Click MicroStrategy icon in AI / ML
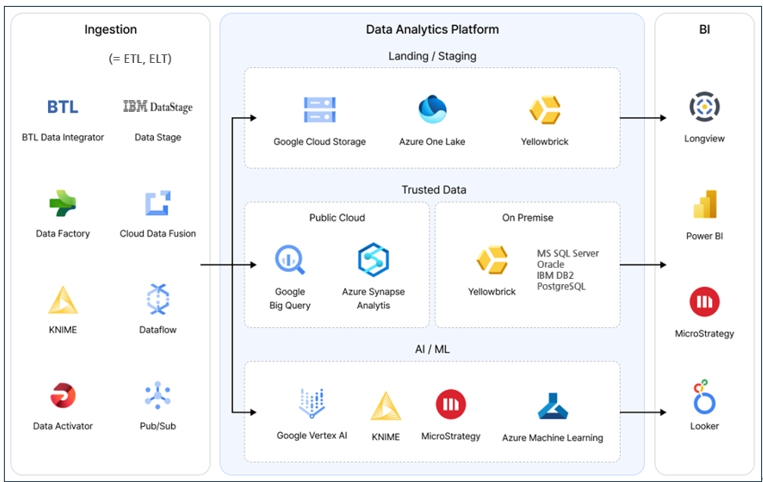This screenshot has width=763, height=482. (451, 404)
